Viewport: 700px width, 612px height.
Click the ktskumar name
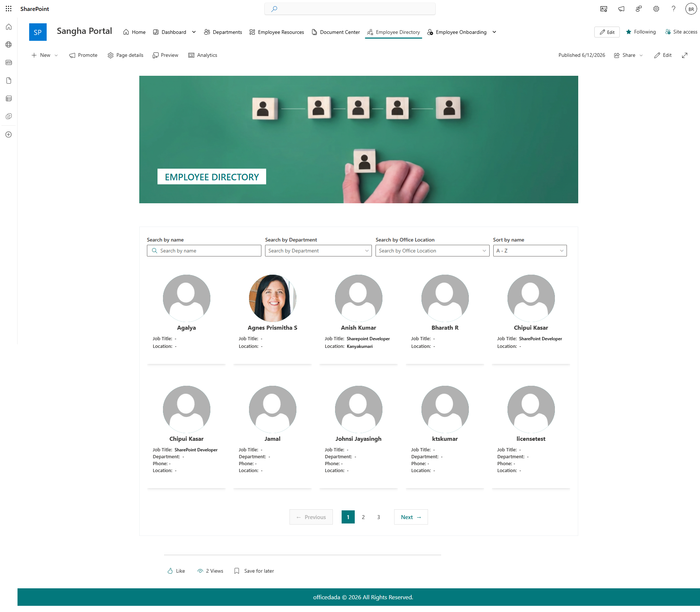pyautogui.click(x=445, y=439)
